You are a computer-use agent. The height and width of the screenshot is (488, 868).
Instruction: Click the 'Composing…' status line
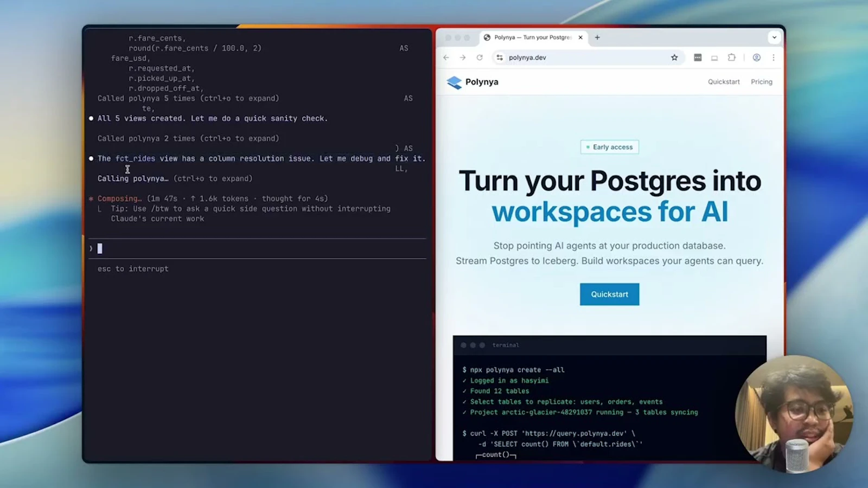pyautogui.click(x=213, y=199)
